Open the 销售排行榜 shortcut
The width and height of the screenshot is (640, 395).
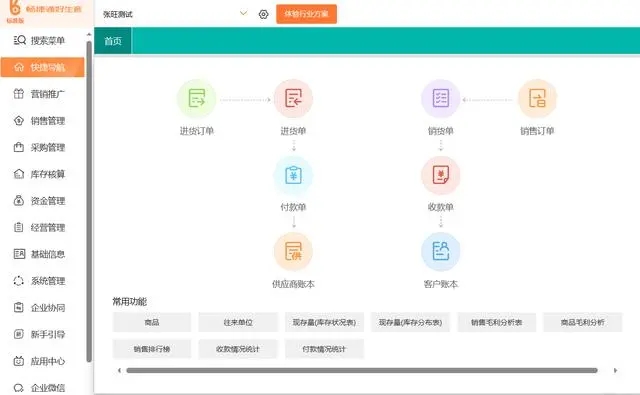click(x=152, y=349)
